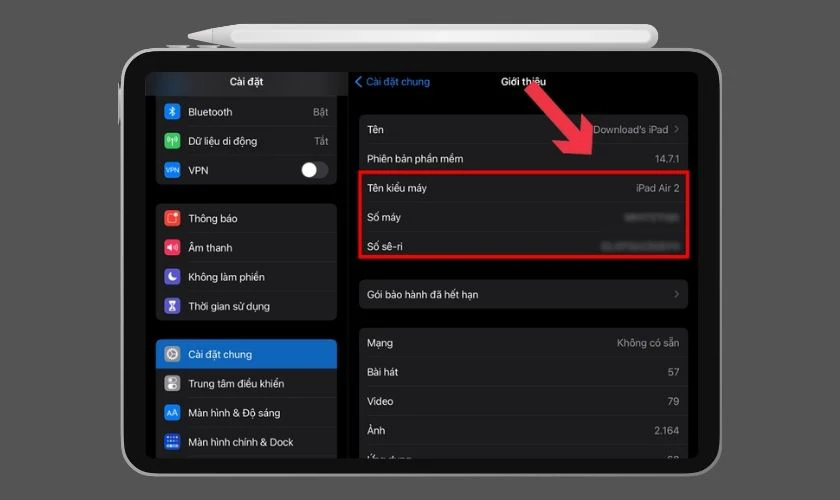Open Thời gian sử dụng settings

(246, 306)
